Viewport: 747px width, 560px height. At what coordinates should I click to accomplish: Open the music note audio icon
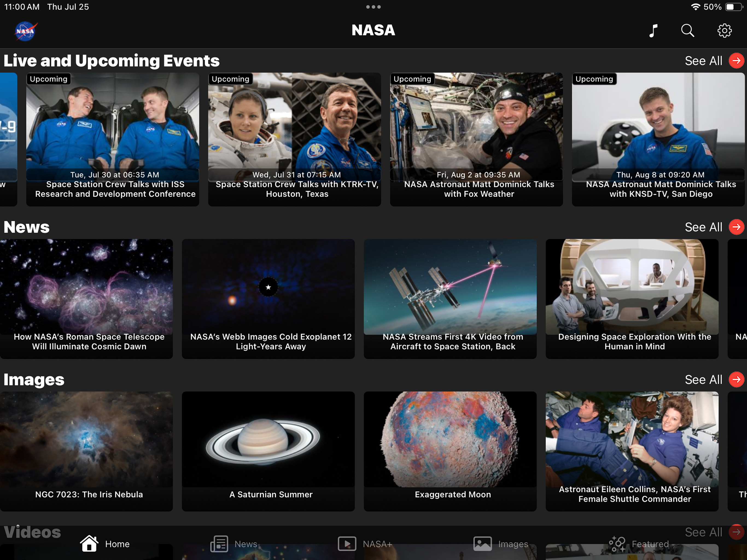click(x=653, y=31)
